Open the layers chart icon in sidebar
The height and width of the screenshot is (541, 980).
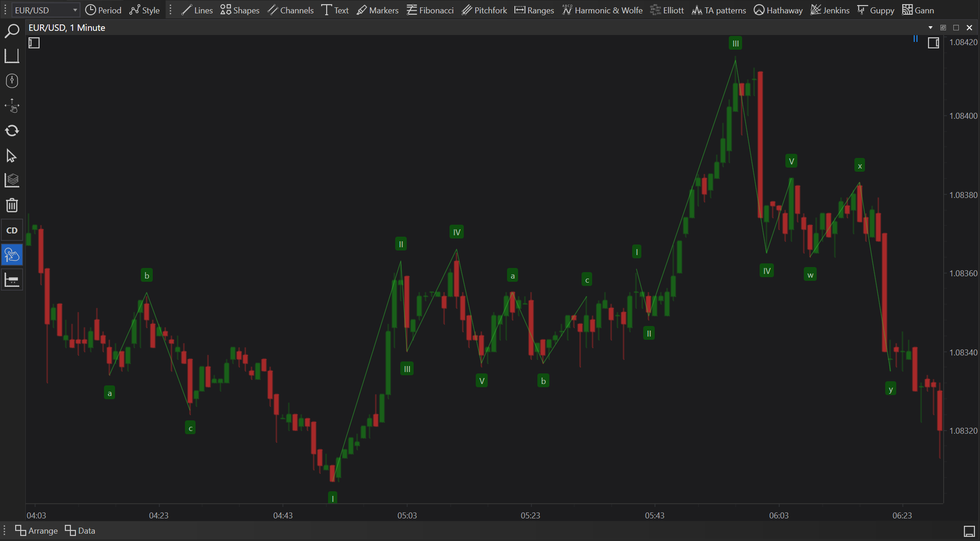click(12, 180)
